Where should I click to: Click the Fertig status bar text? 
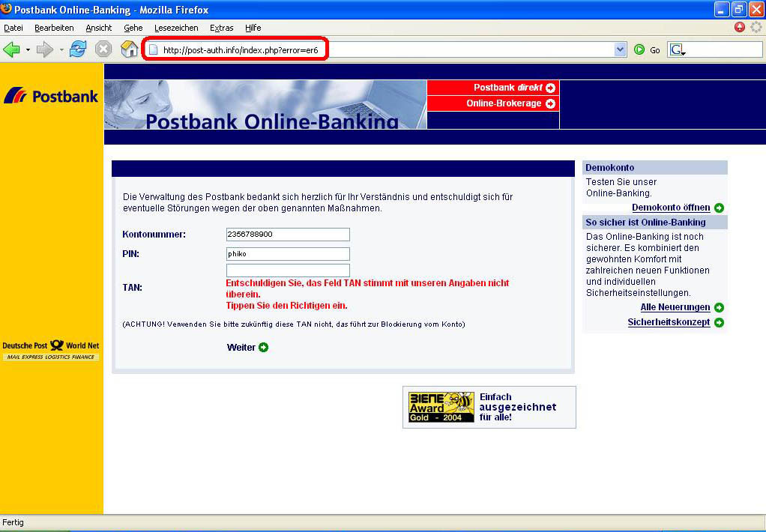[x=13, y=522]
